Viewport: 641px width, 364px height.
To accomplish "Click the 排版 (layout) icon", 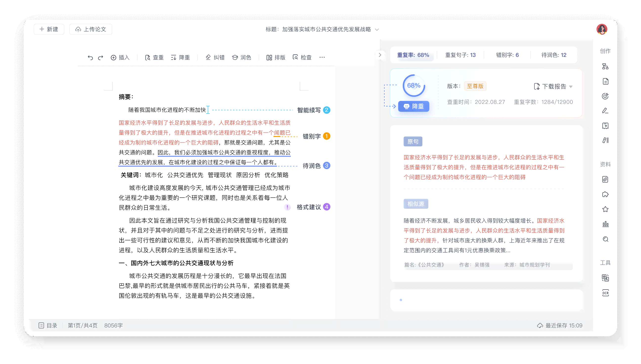I will 269,57.
